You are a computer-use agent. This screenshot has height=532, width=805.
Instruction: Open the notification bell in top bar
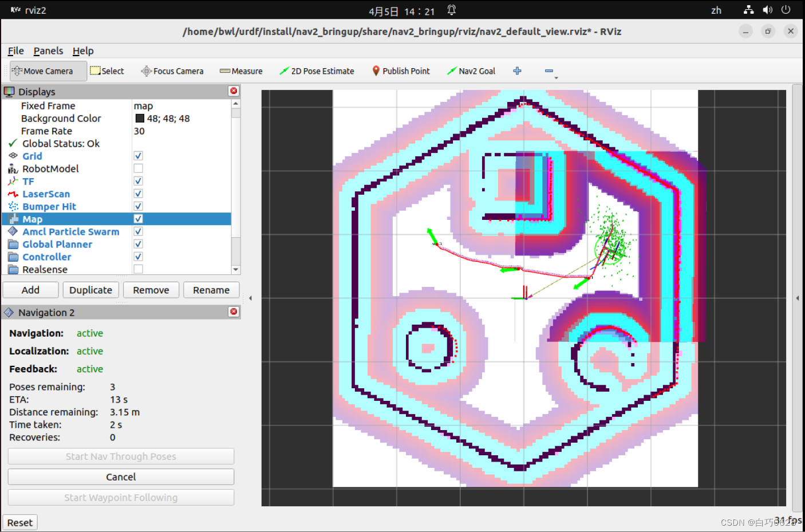451,10
